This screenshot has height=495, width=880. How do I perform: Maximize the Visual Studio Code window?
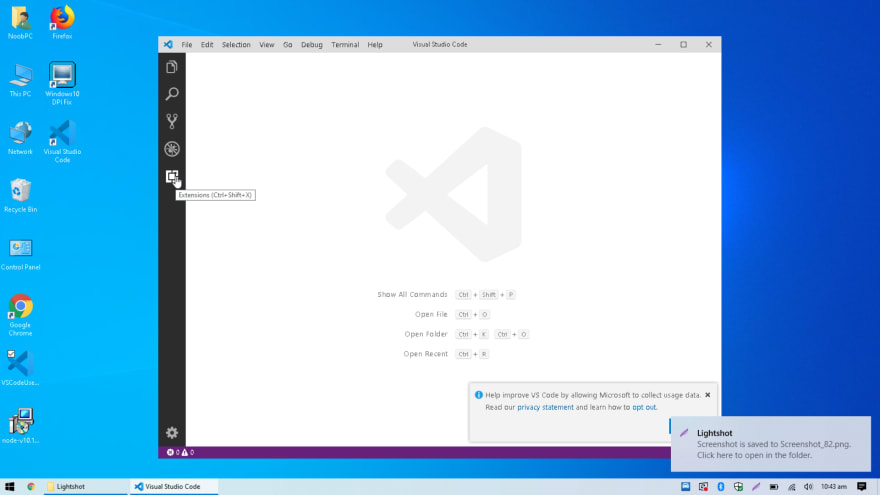(684, 44)
